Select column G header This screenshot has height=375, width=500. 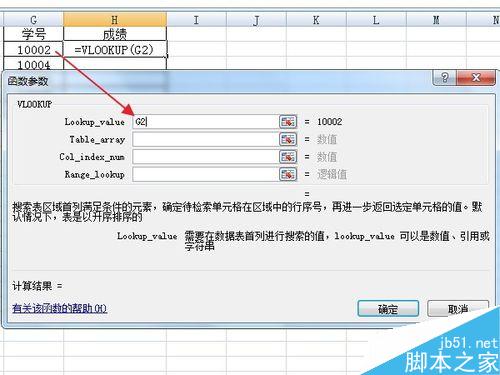click(x=33, y=20)
